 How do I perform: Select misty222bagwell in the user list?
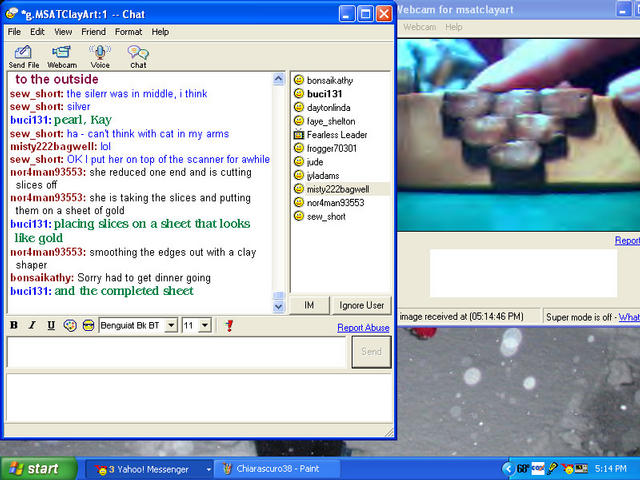click(338, 189)
